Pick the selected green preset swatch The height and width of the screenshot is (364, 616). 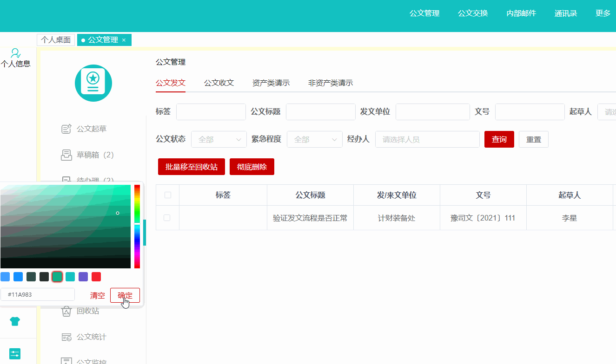click(x=57, y=277)
